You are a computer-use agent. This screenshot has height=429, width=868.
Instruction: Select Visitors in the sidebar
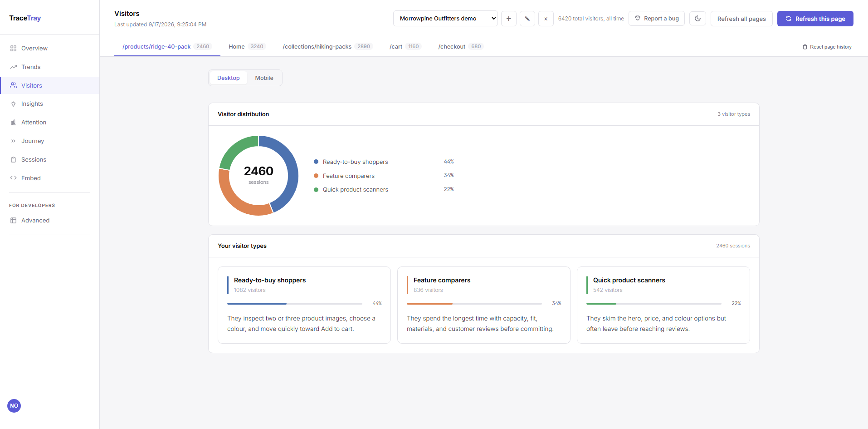(x=49, y=85)
